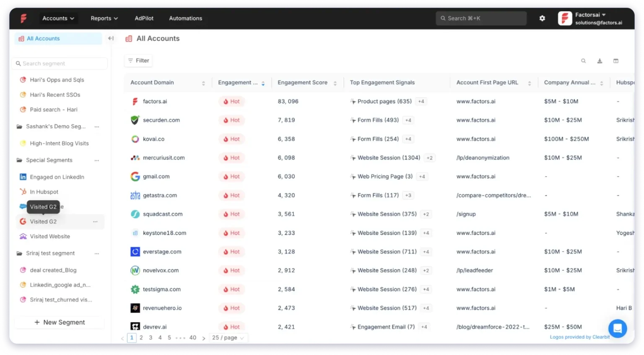644x355 pixels.
Task: Click the +4 badge beside Product pages signal
Action: 421,101
